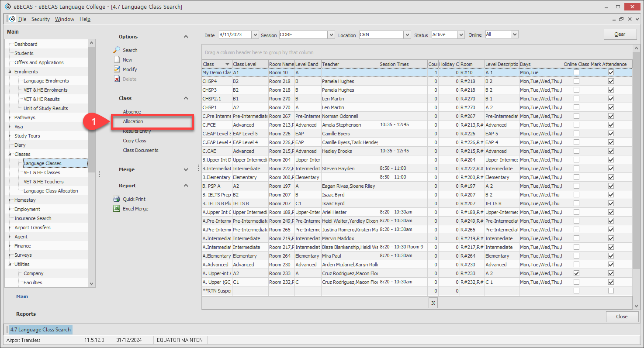Click the New document icon
644x348 pixels.
117,60
